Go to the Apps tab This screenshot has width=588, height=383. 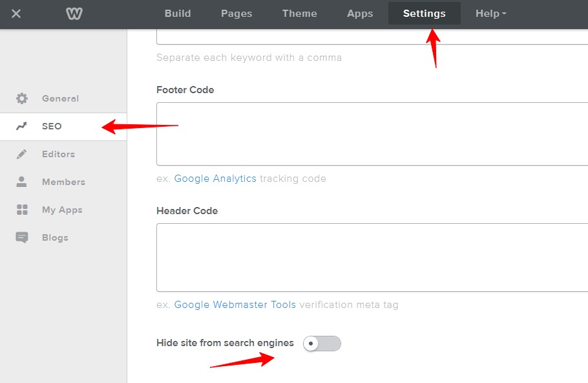360,14
